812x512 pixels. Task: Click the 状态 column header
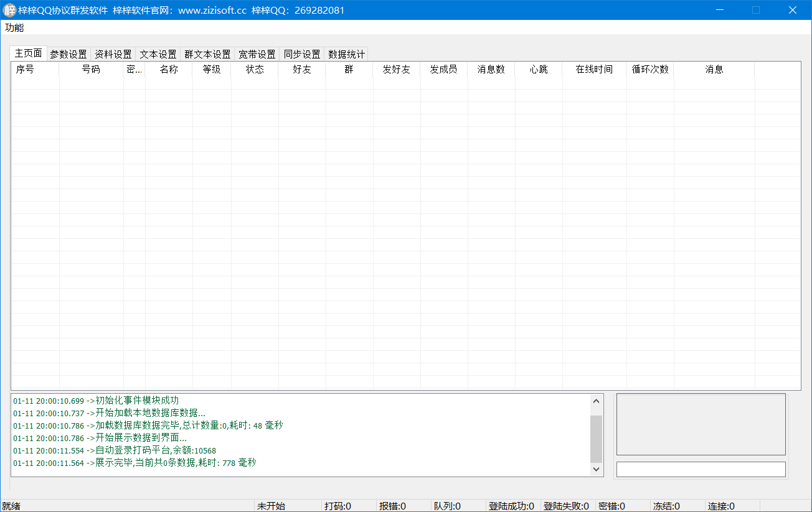(255, 70)
